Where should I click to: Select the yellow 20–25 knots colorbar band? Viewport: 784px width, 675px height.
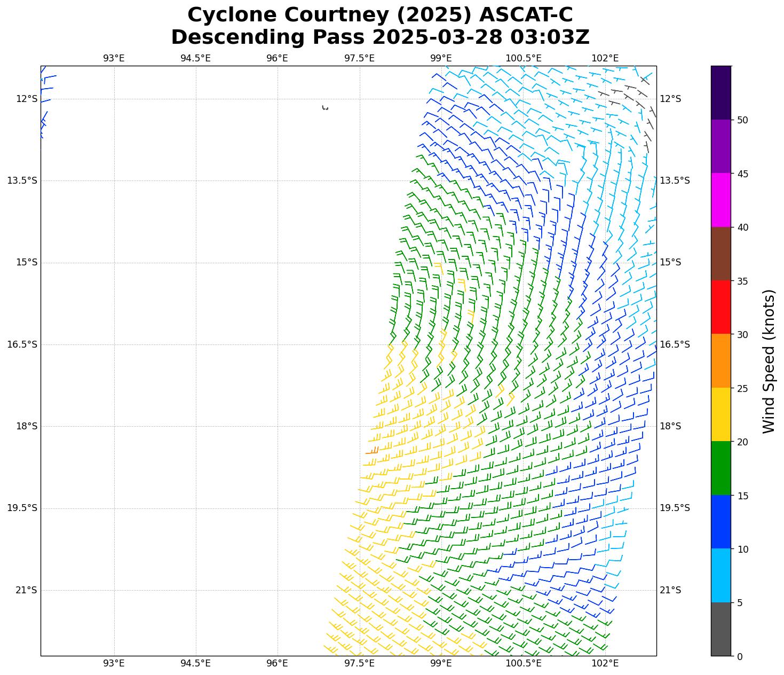point(720,414)
